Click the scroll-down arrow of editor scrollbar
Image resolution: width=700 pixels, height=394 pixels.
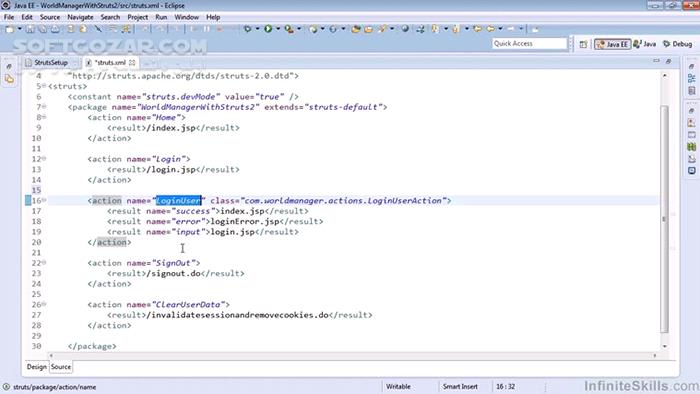[x=665, y=346]
